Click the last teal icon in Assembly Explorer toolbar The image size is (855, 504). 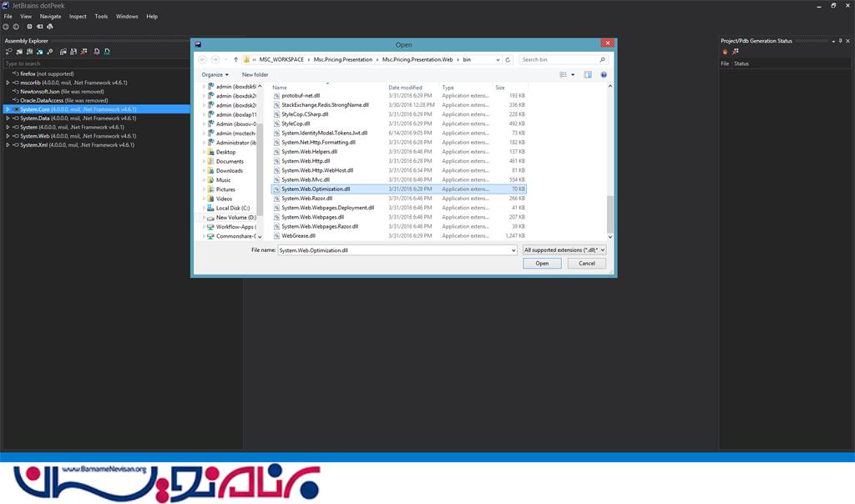click(x=107, y=52)
